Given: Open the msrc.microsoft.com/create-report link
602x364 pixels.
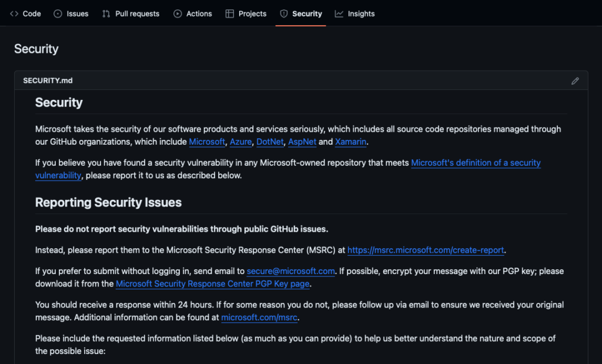Looking at the screenshot, I should tap(426, 251).
